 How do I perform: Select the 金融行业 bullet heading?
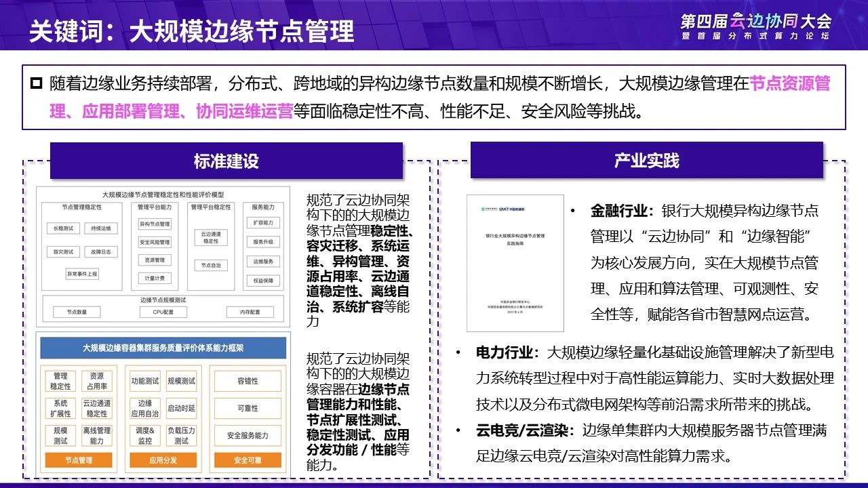[x=624, y=211]
